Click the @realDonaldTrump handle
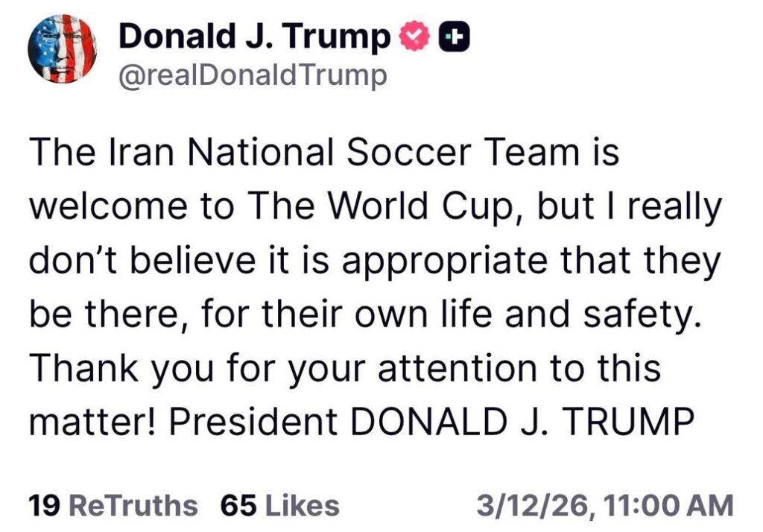This screenshot has width=763, height=532. tap(252, 74)
